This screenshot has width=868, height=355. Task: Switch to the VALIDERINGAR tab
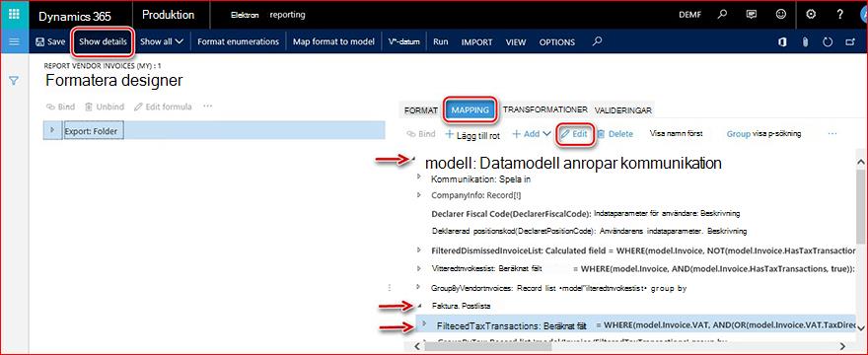(622, 110)
